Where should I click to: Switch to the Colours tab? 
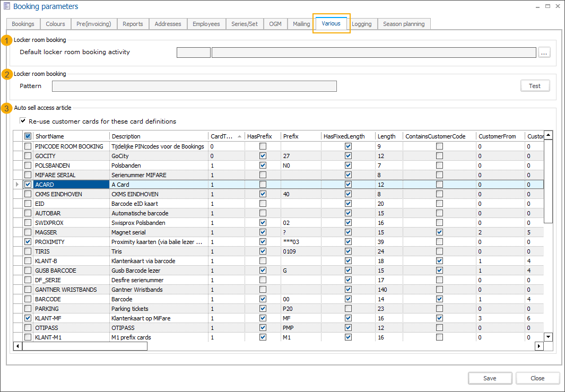tap(56, 24)
